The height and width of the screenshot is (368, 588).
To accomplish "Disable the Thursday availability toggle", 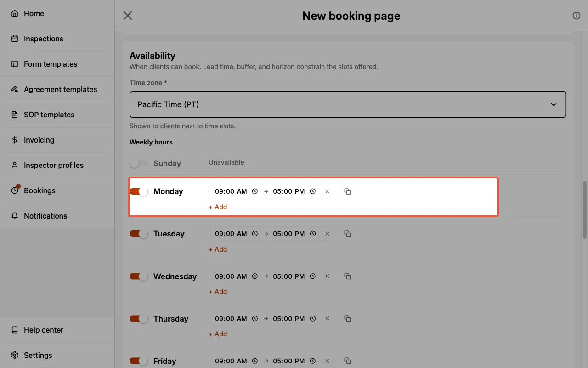I will (139, 319).
